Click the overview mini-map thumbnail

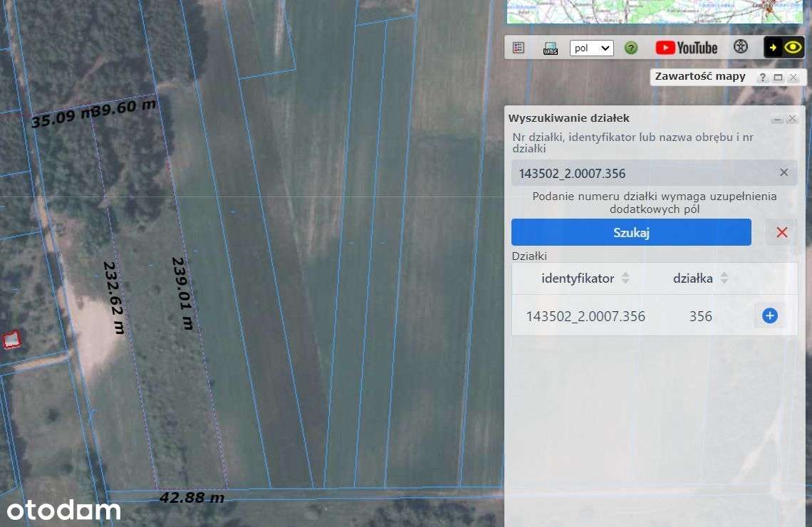(x=655, y=11)
